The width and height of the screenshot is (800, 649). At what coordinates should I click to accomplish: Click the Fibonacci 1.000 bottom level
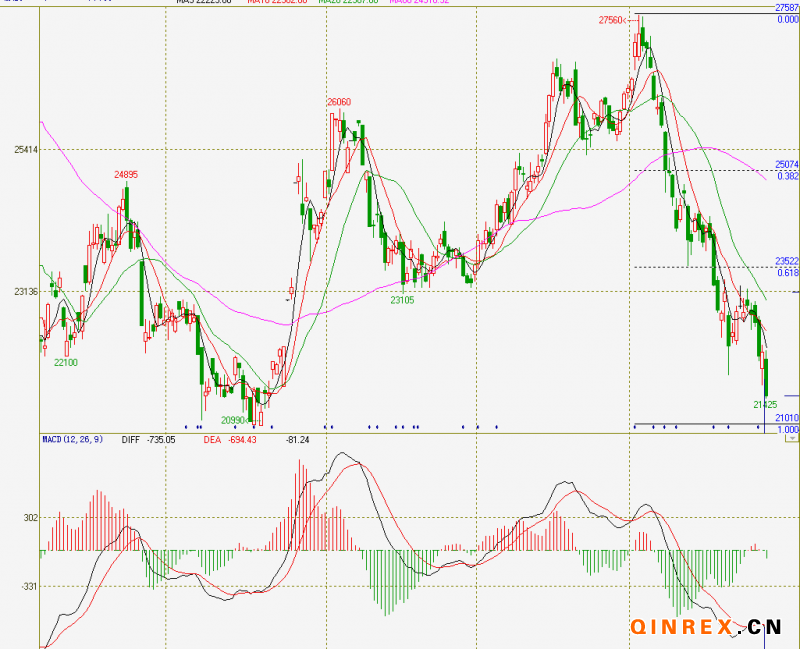[x=787, y=429]
